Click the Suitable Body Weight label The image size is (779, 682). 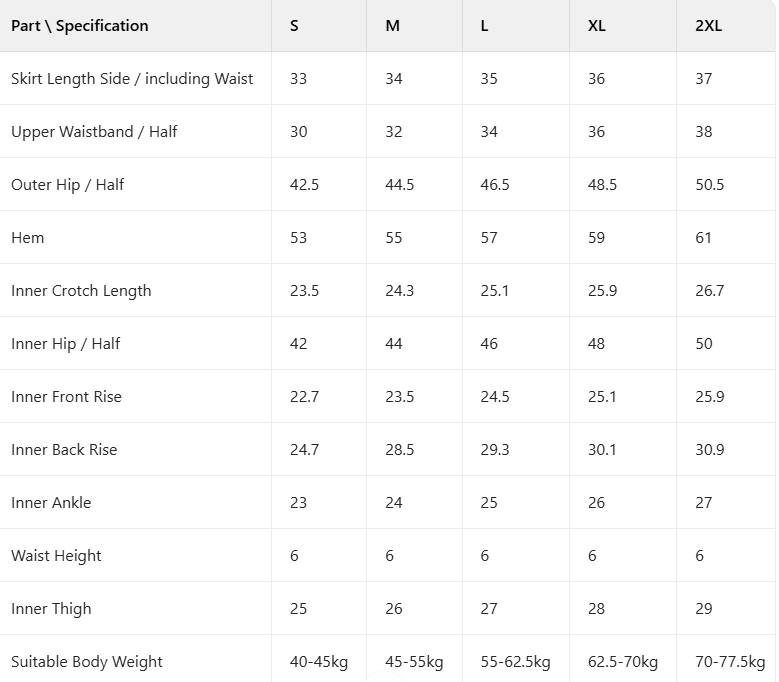point(87,662)
